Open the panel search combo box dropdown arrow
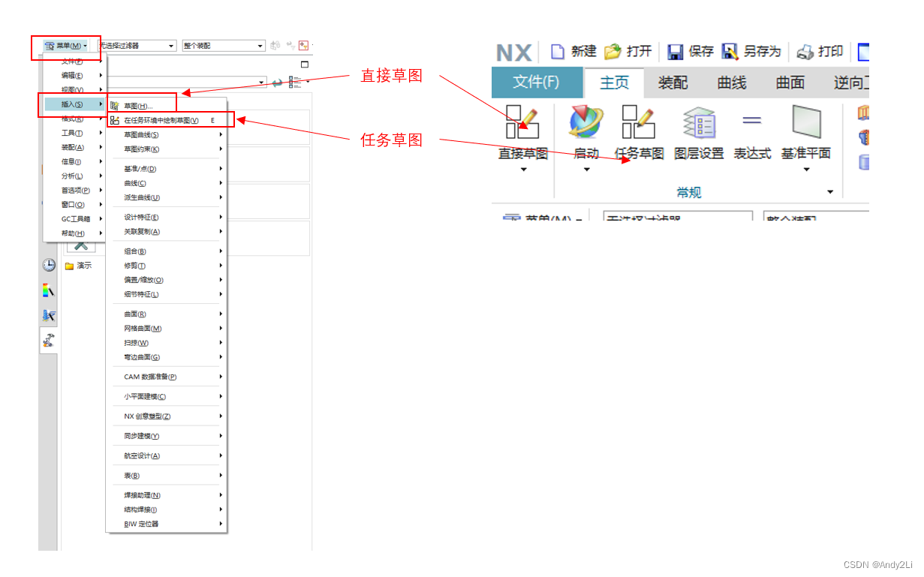924x577 pixels. (262, 83)
